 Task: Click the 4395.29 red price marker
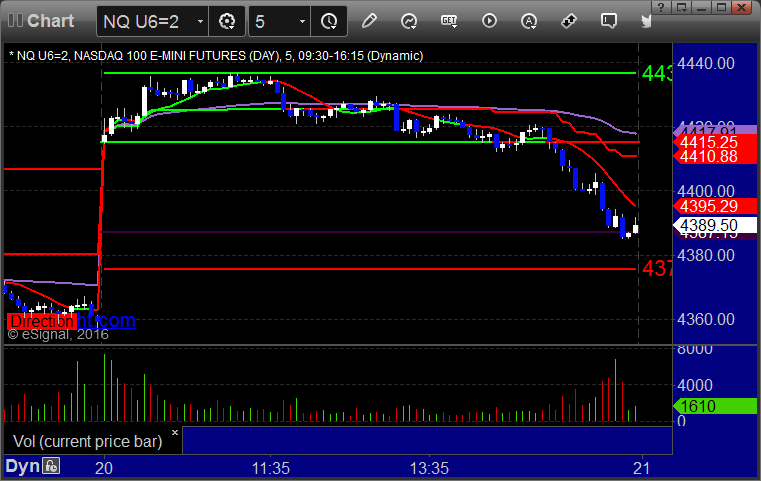point(714,206)
